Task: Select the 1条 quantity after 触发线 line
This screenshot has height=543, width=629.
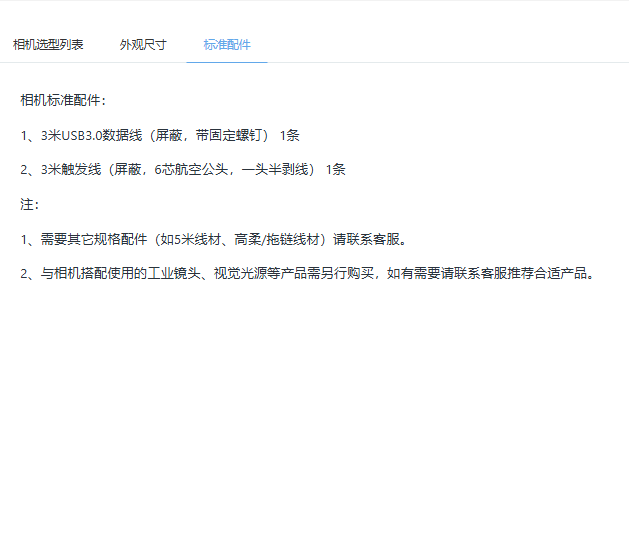Action: 336,170
